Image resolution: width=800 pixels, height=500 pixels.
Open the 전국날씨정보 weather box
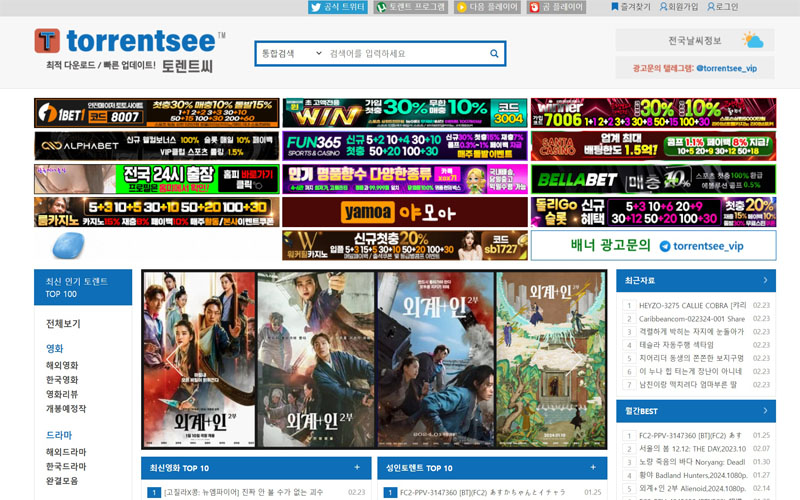tap(695, 40)
